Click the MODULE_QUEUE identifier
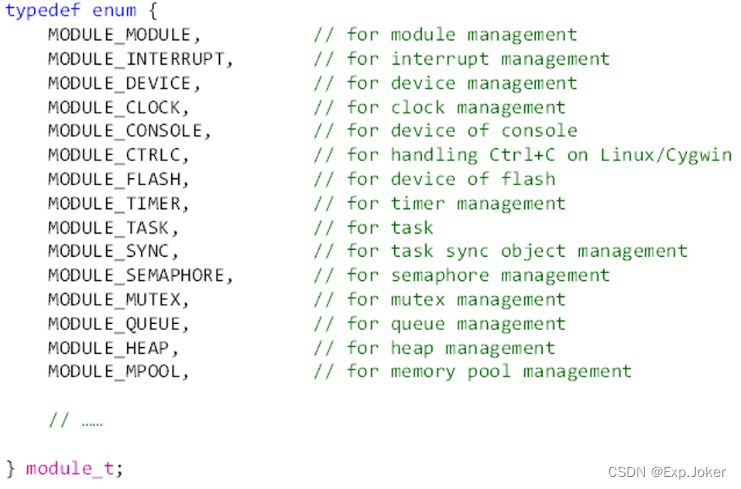 (114, 323)
